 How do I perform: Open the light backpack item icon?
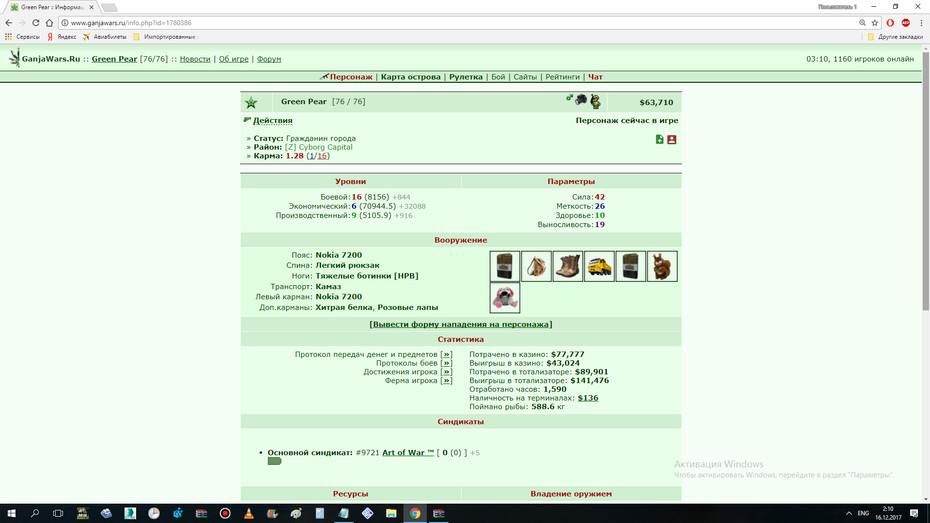coord(536,266)
